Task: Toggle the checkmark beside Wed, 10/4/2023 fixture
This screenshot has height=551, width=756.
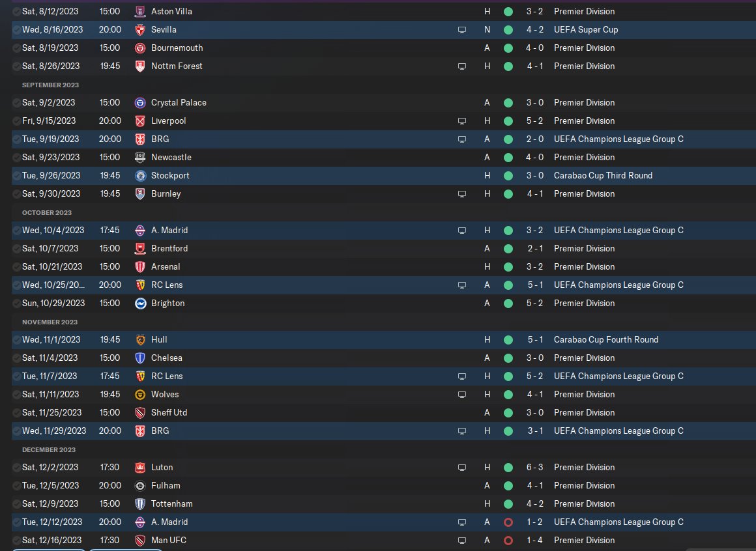Action: [x=16, y=230]
